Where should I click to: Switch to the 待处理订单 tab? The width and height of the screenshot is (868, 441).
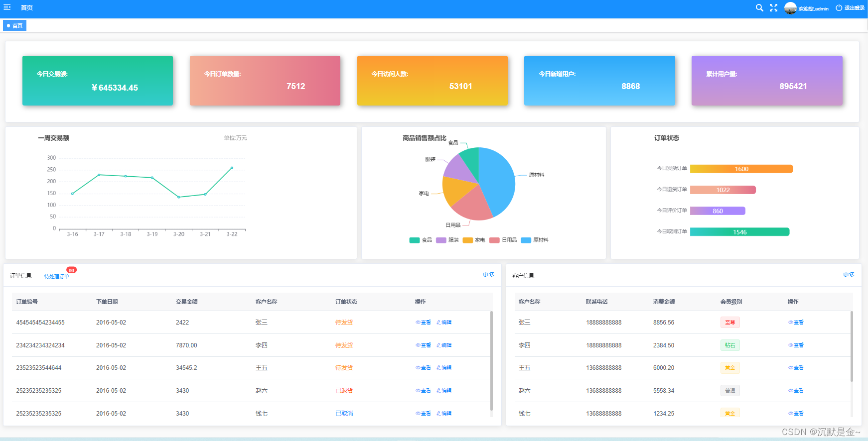click(x=57, y=277)
